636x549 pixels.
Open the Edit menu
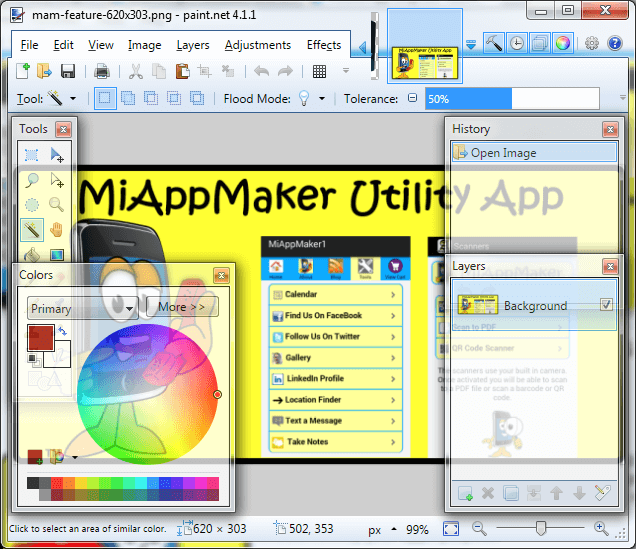pyautogui.click(x=63, y=45)
